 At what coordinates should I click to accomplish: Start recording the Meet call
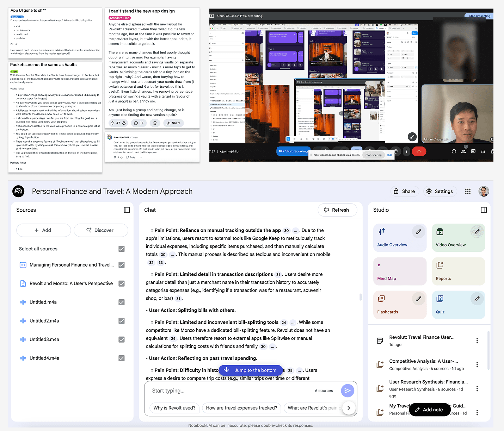tap(293, 151)
